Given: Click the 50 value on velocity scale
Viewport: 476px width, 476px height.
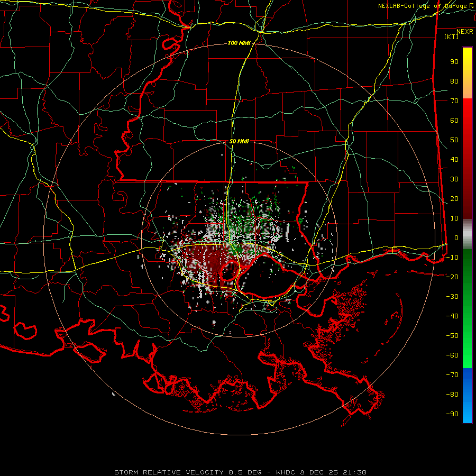Looking at the screenshot, I should pyautogui.click(x=454, y=140).
